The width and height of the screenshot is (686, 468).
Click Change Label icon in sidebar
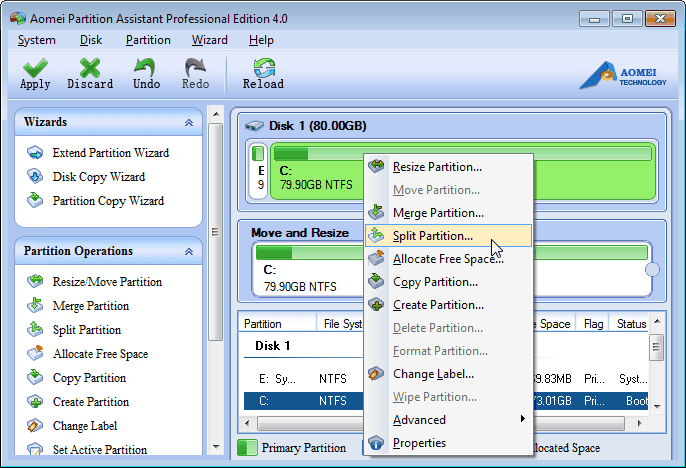tap(35, 425)
